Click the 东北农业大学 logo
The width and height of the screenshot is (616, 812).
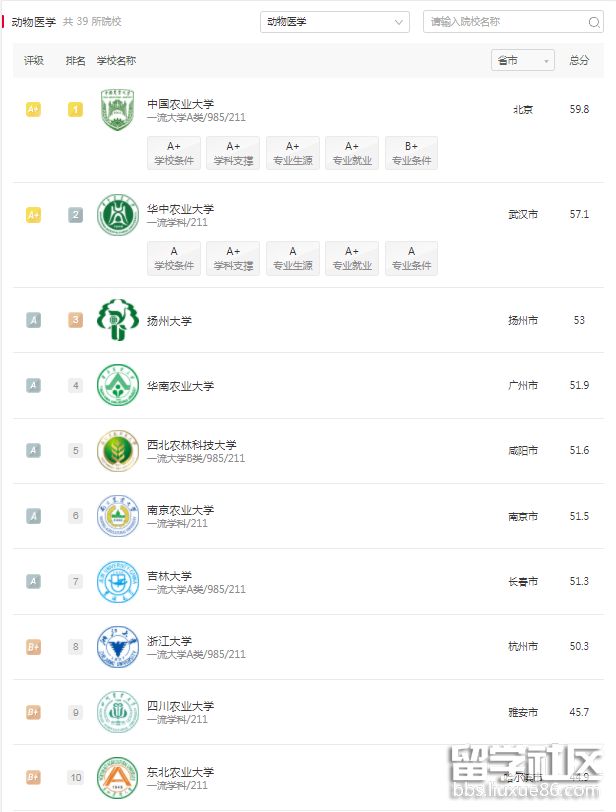[x=116, y=777]
